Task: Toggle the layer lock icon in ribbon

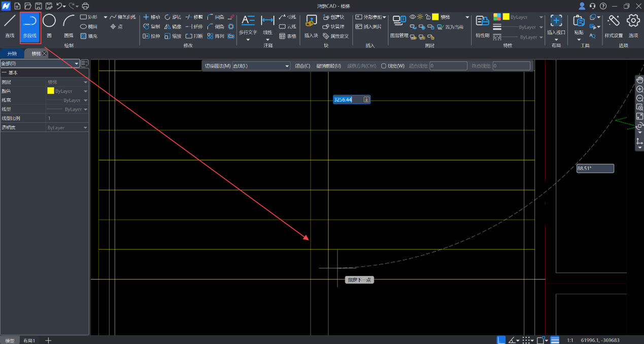Action: (428, 17)
